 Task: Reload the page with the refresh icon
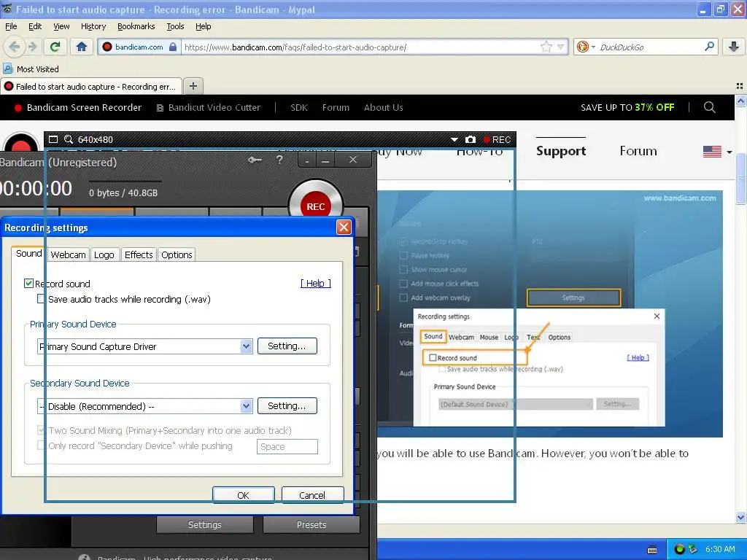[55, 47]
